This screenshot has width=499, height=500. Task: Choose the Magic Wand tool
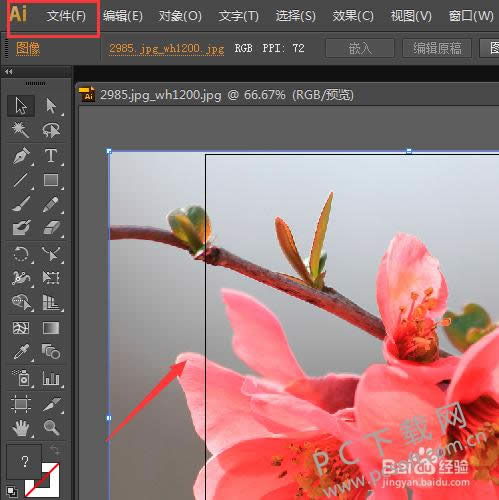[21, 130]
